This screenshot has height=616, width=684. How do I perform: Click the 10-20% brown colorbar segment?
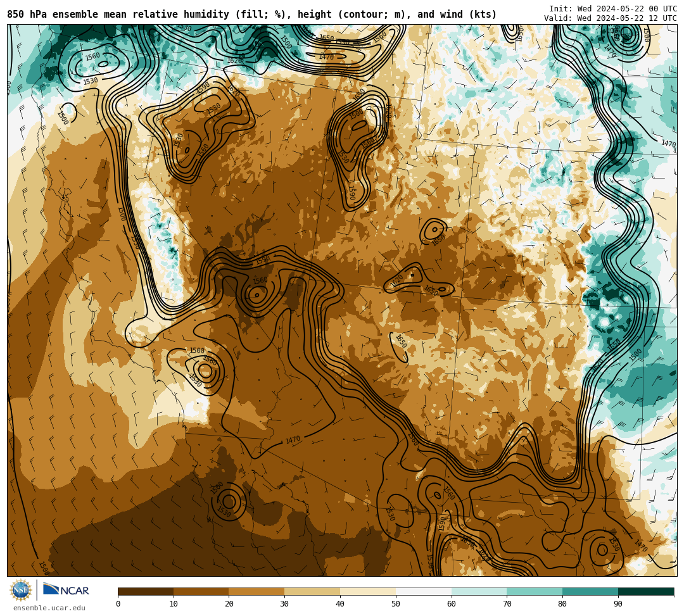pos(201,591)
